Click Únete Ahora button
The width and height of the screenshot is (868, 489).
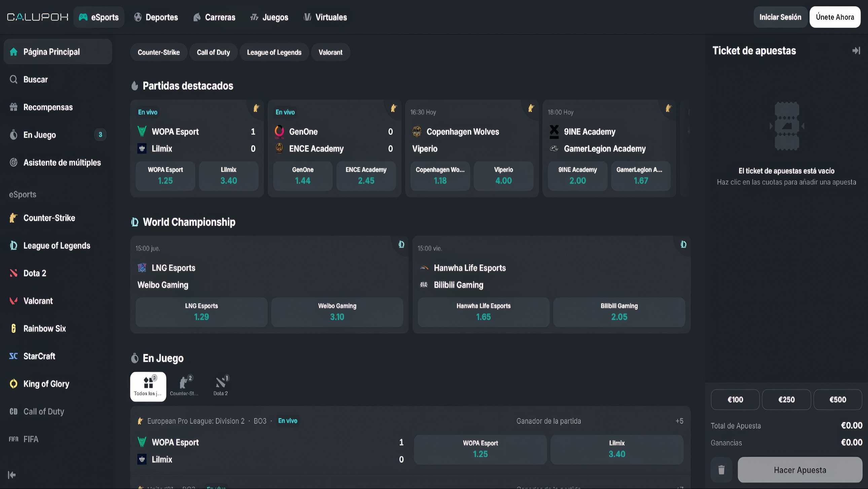(835, 17)
